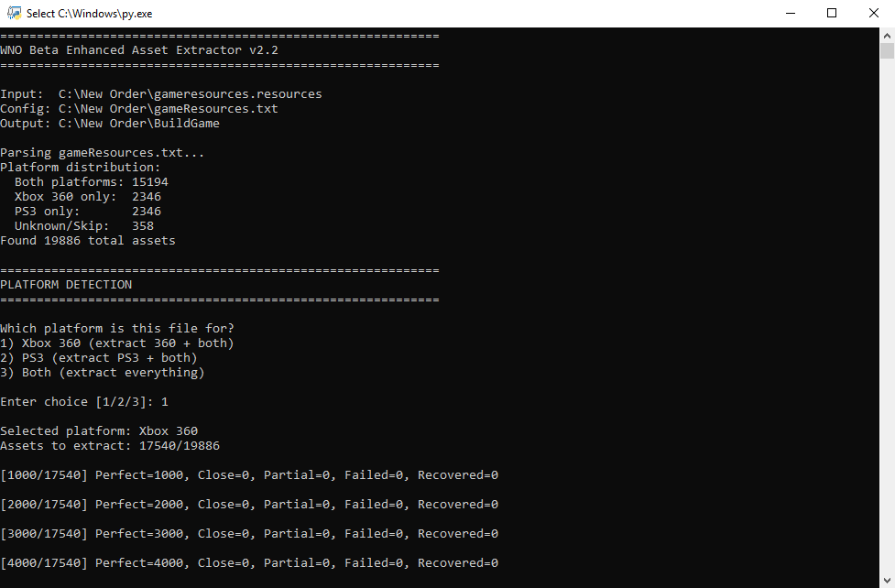895x588 pixels.
Task: Click the "Found 19886 total assets" line
Action: click(88, 241)
